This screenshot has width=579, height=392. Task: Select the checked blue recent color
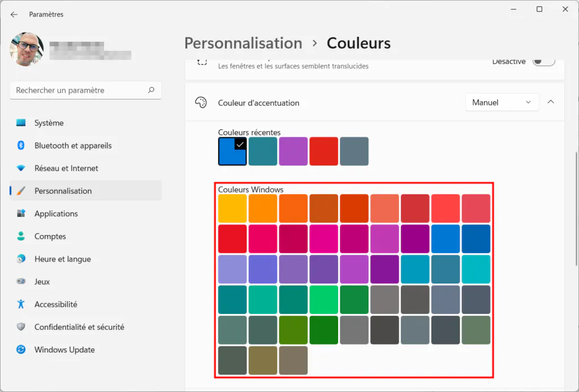[x=232, y=151]
